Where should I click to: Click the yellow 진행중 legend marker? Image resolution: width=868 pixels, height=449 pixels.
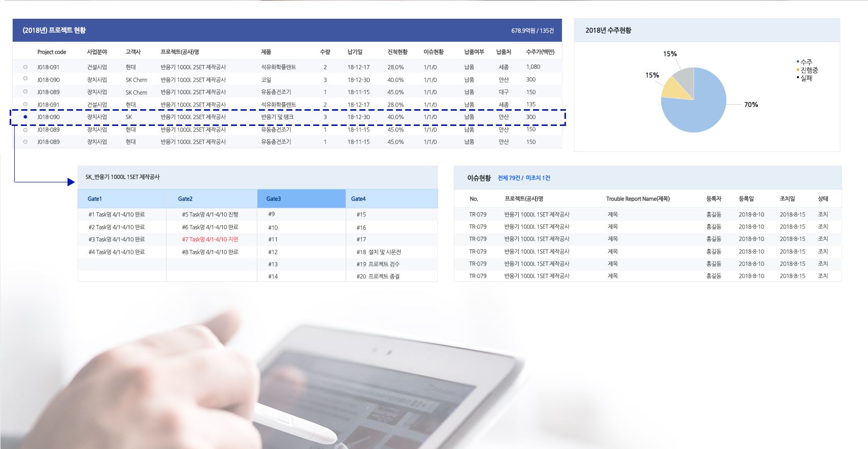click(798, 70)
